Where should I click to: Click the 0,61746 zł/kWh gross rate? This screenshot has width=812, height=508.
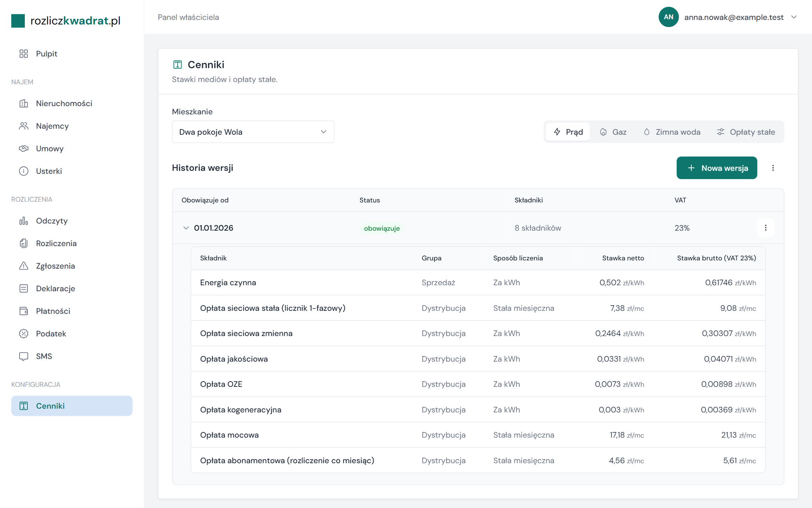point(730,283)
